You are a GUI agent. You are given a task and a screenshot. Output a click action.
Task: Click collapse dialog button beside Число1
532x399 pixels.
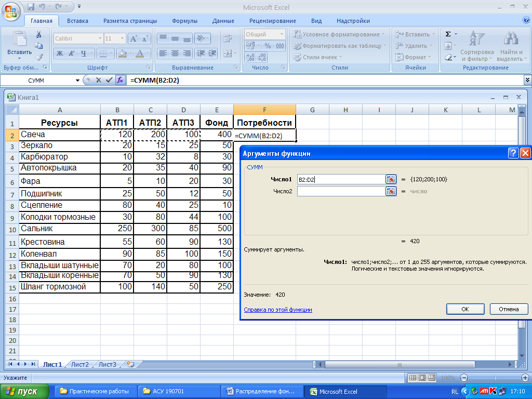[391, 179]
